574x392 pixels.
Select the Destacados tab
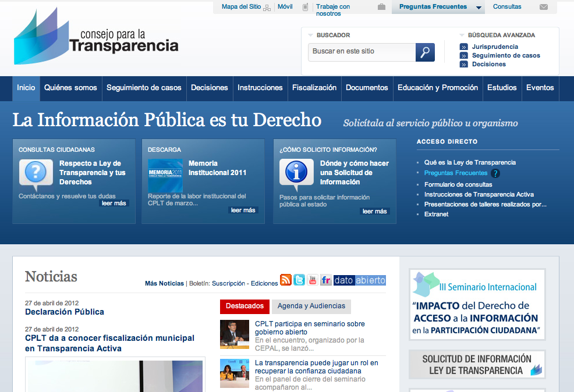point(245,306)
